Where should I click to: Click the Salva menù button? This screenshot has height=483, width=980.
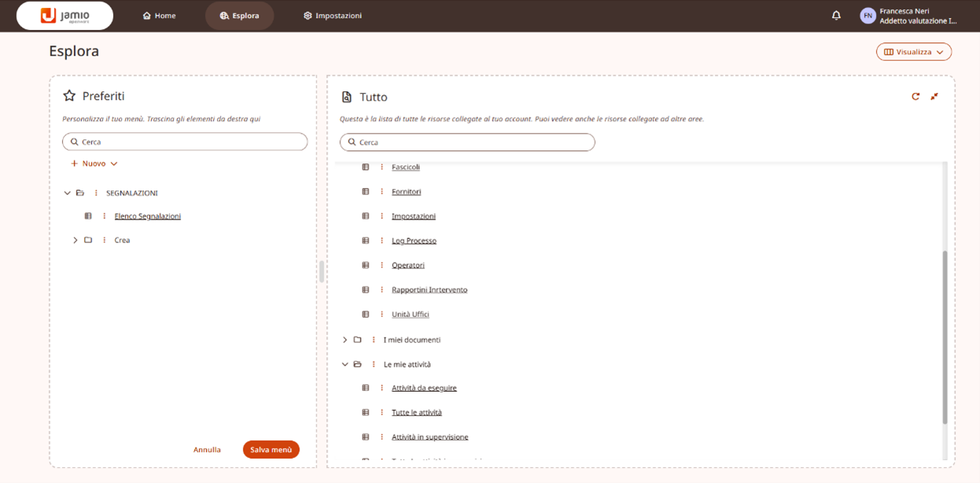(271, 450)
